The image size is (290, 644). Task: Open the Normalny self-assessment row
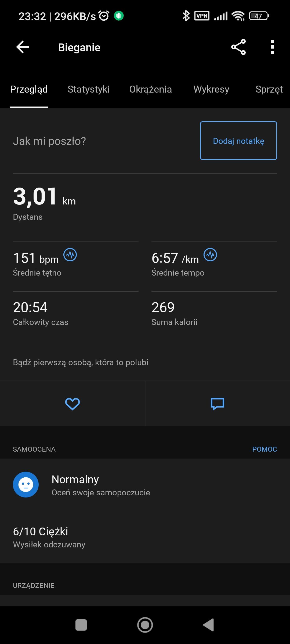(x=101, y=485)
